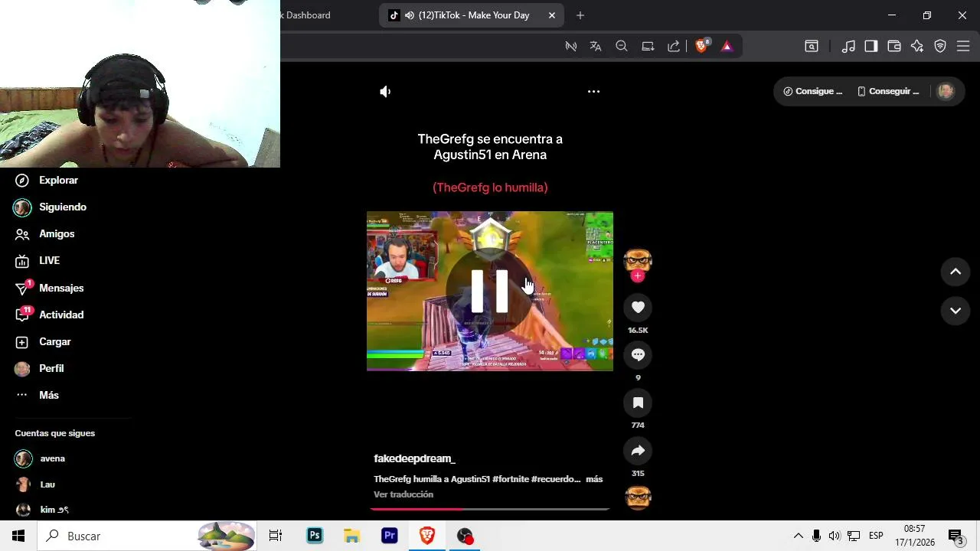This screenshot has width=980, height=551.
Task: Open Task View in the taskbar
Action: 276,536
